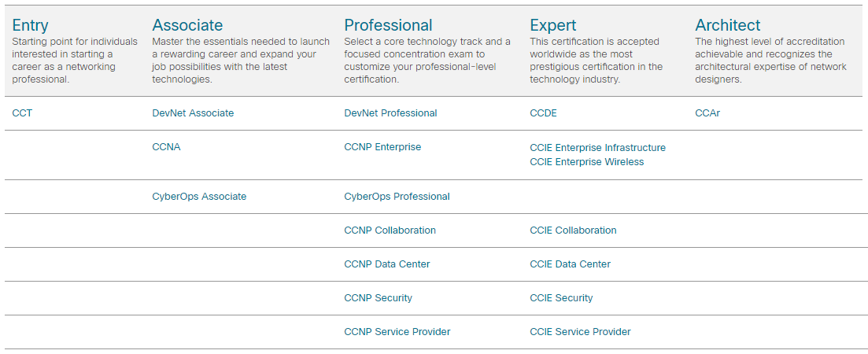Viewport: 868px width, 354px height.
Task: Click the Professional column heading
Action: point(388,25)
